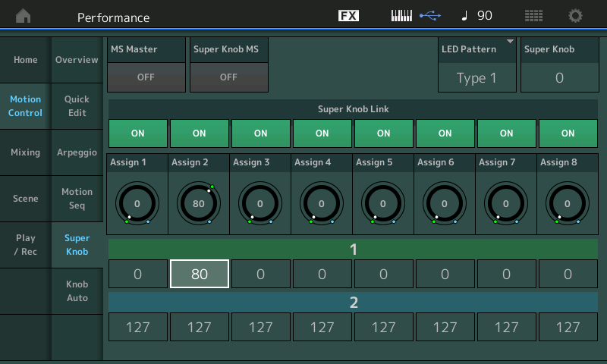Disable Super Knob Link for Assign 1
The height and width of the screenshot is (364, 607).
click(138, 133)
